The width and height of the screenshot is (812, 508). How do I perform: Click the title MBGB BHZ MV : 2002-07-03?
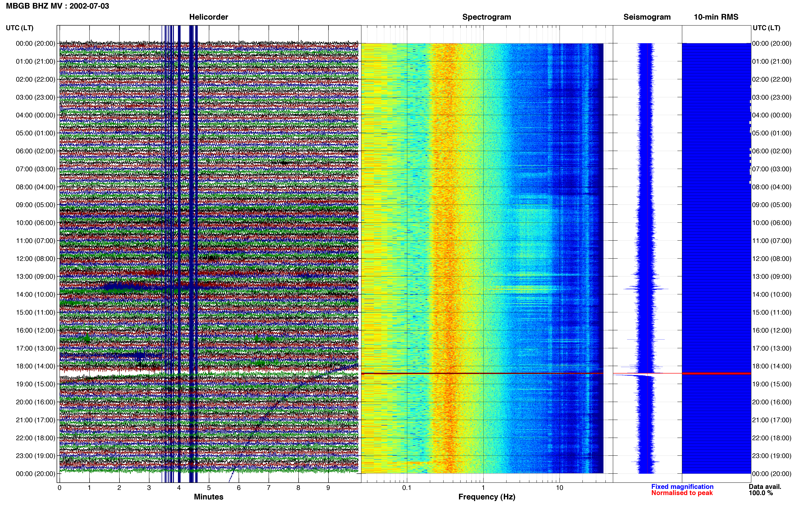click(x=57, y=6)
